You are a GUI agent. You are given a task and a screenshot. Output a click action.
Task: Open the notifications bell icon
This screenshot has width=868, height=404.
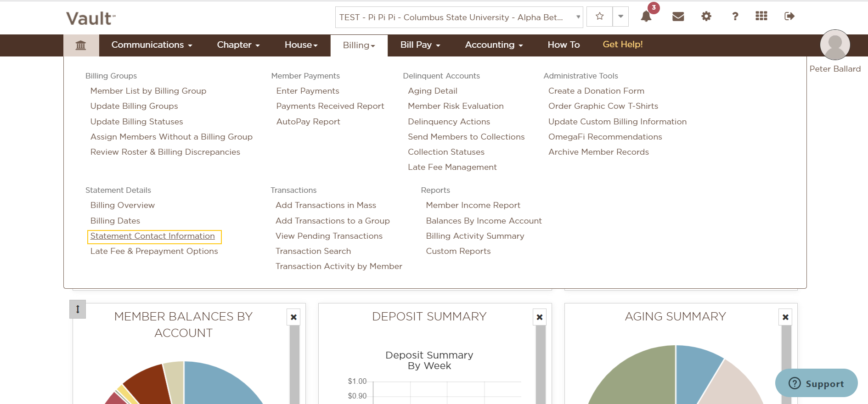pos(646,17)
